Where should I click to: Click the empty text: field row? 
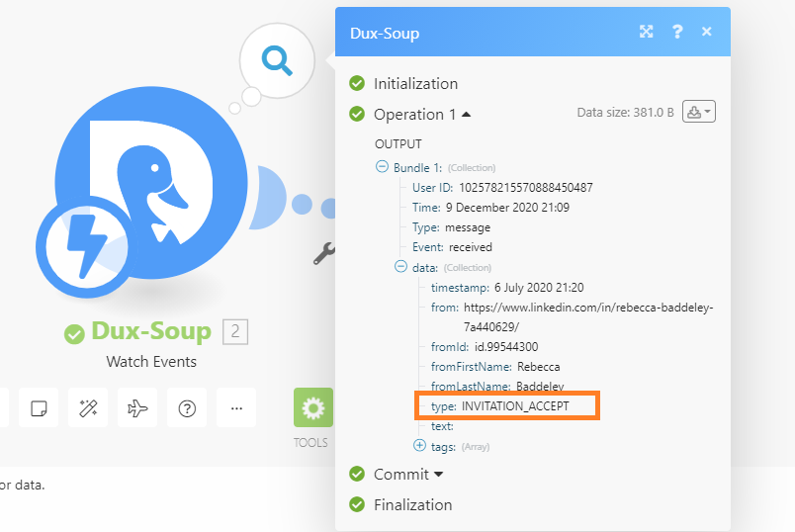point(442,426)
